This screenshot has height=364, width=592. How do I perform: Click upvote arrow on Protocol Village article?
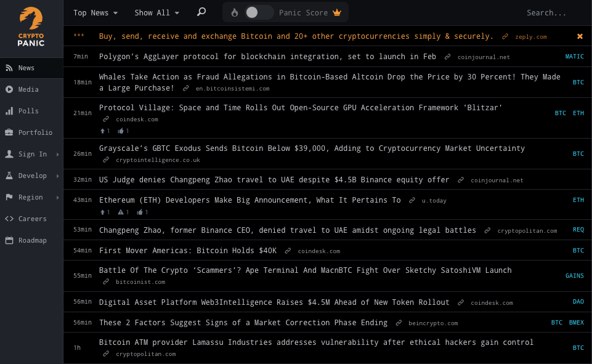click(x=102, y=131)
